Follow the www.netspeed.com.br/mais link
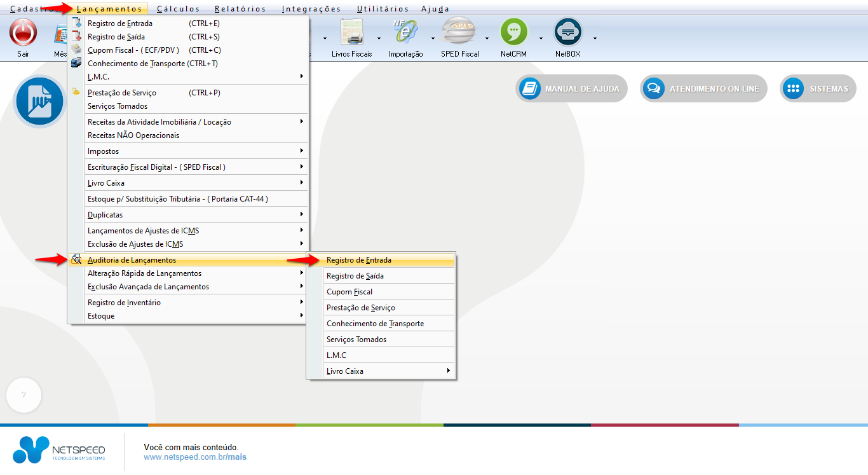The width and height of the screenshot is (868, 475). coord(195,457)
